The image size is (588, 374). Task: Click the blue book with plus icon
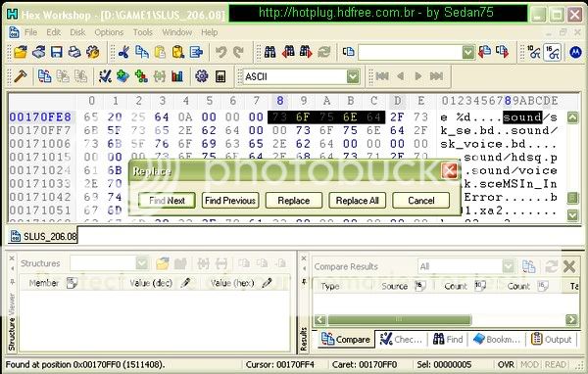[x=123, y=76]
